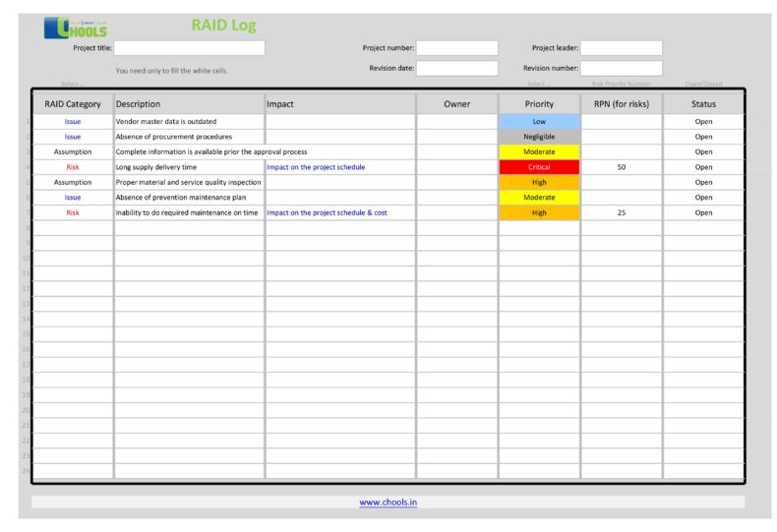This screenshot has height=532, width=777.
Task: Open Status dropdown for Vendor master data row
Action: coord(703,122)
